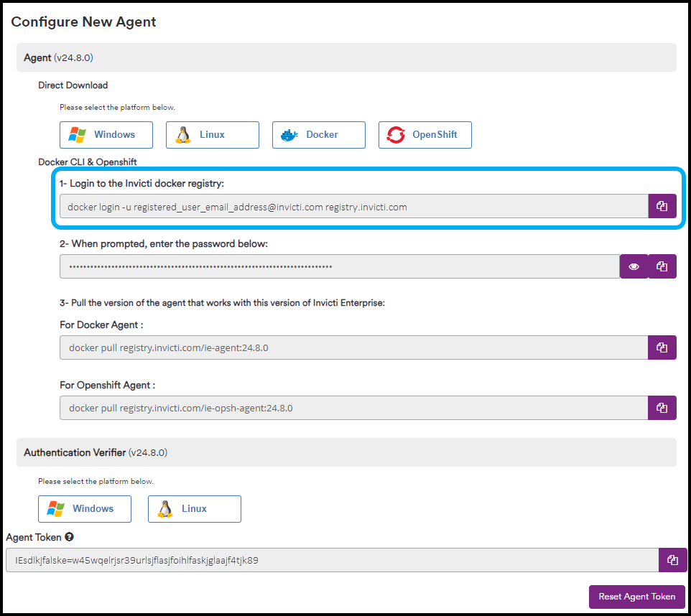Click the ie-opsh-agent docker pull field
The width and height of the screenshot is (691, 616).
coord(354,408)
